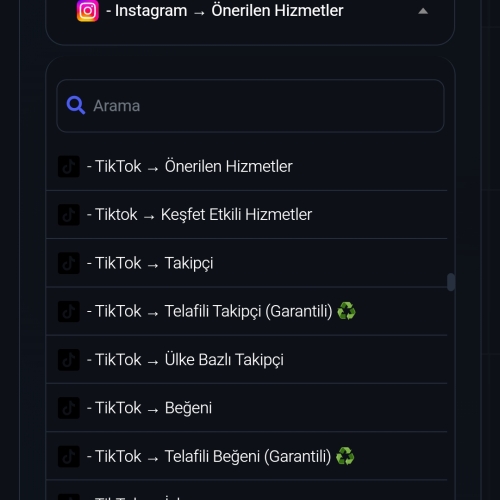Click TikTok icon next to Takipçi
500x500 pixels.
point(69,263)
